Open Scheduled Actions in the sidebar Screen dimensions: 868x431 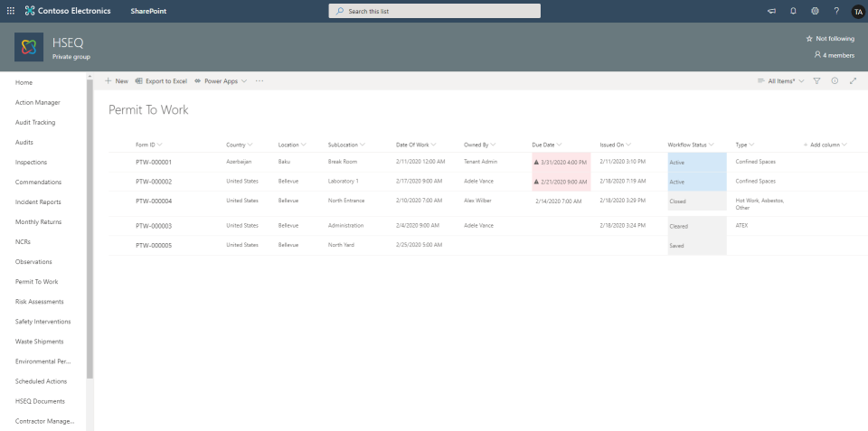pyautogui.click(x=41, y=381)
